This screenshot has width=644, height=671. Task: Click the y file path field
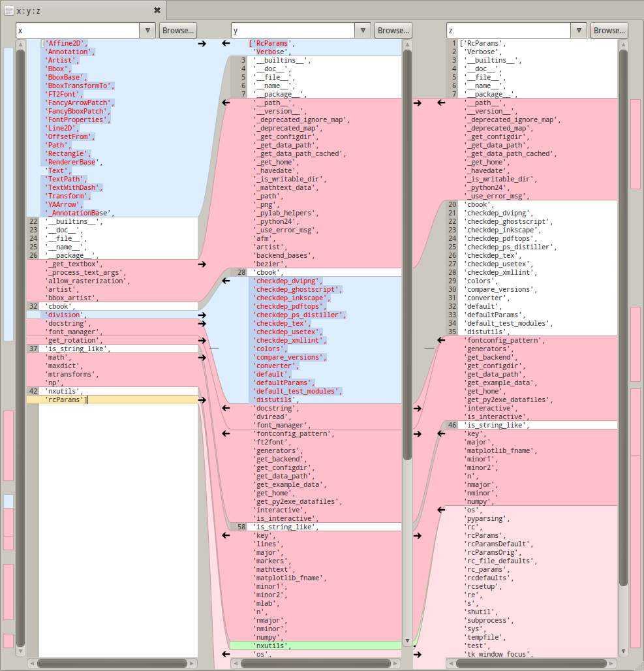coord(293,31)
